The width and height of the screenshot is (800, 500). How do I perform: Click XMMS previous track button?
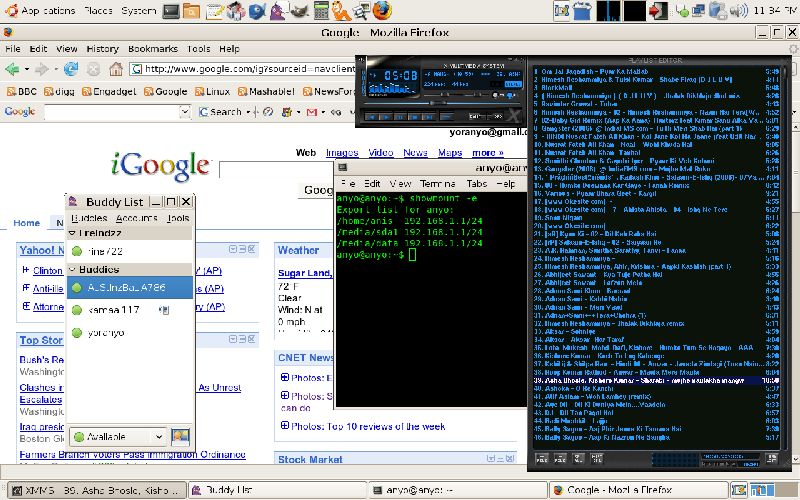click(x=372, y=117)
